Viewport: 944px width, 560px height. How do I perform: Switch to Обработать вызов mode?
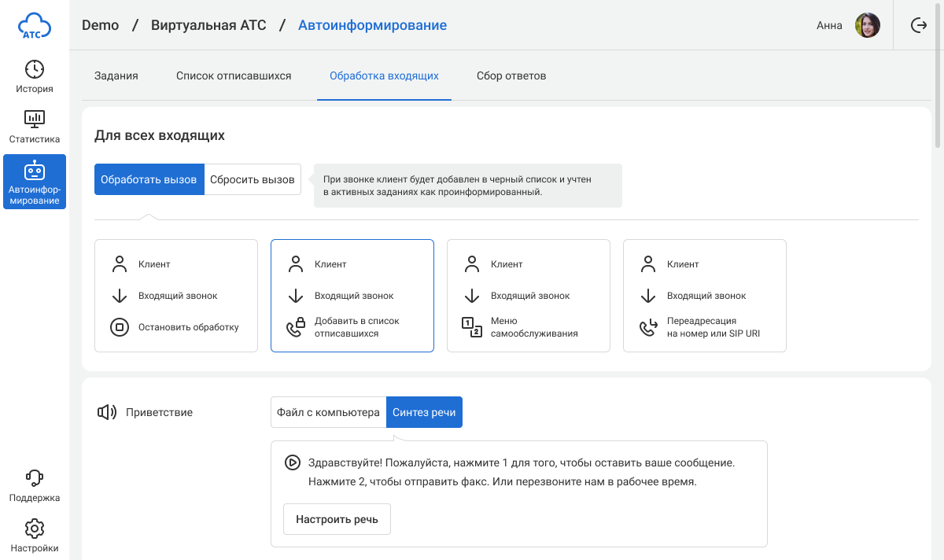click(149, 179)
